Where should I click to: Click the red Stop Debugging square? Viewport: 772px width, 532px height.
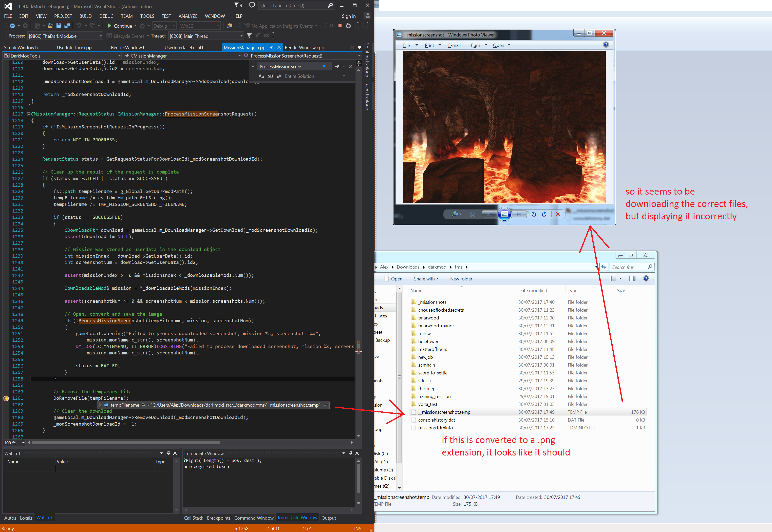click(340, 26)
